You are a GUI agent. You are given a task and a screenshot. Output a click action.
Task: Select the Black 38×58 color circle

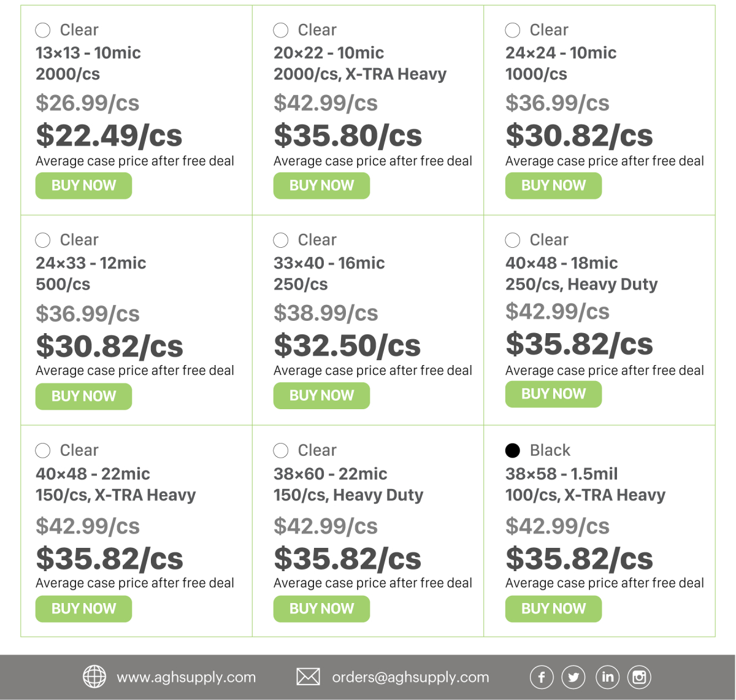coord(513,450)
